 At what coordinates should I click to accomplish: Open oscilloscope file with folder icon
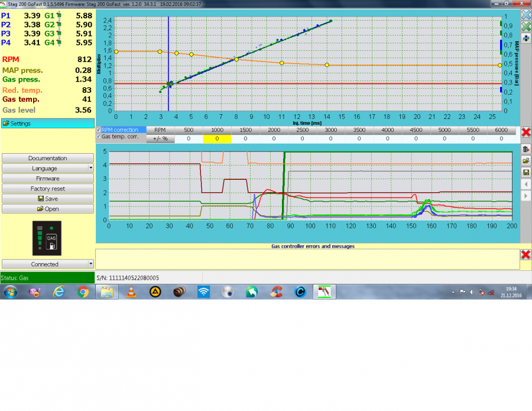pyautogui.click(x=525, y=161)
